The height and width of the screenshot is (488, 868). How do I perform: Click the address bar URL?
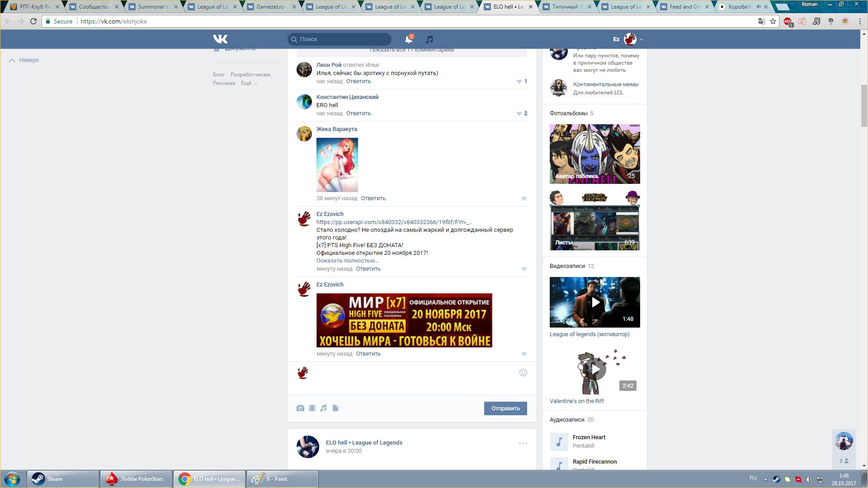pos(113,21)
